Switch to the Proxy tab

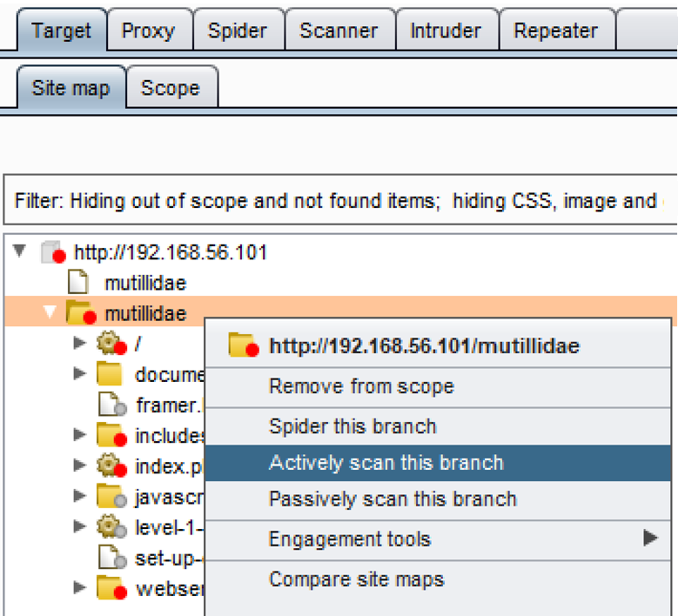[148, 31]
